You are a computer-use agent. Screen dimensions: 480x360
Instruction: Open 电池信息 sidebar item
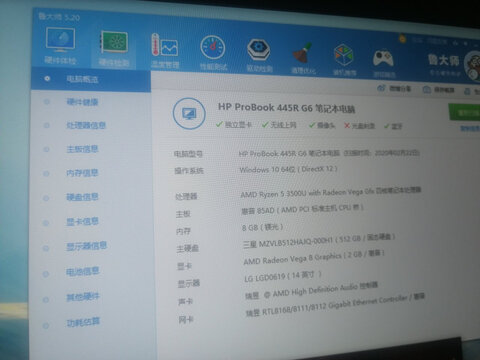pos(83,272)
